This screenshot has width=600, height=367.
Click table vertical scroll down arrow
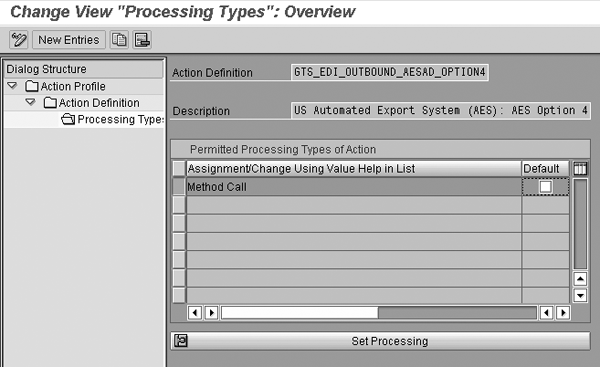580,295
